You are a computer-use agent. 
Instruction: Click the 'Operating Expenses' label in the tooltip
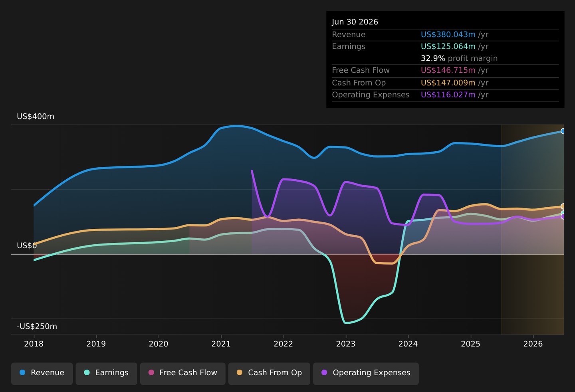(371, 95)
